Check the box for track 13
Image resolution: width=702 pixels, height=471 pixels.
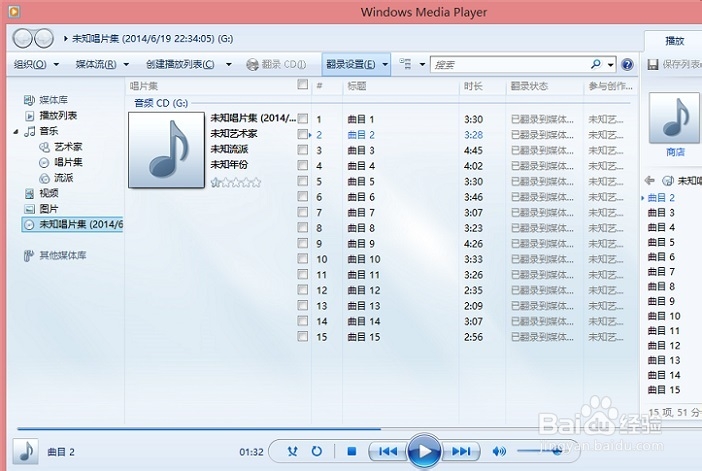303,305
